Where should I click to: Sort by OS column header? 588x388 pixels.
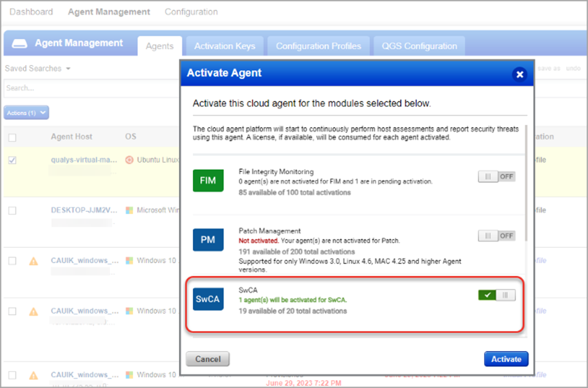point(131,137)
